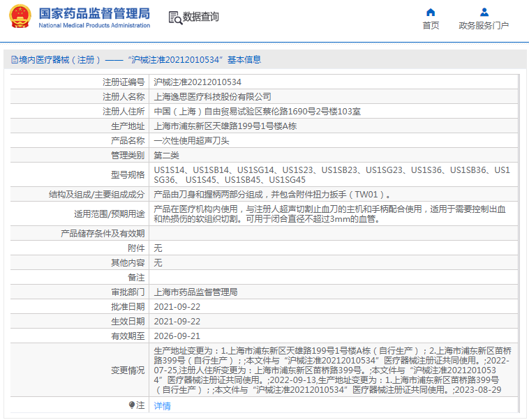Select approval department 上海市药品监督管理局
This screenshot has height=420, width=529.
pos(195,292)
